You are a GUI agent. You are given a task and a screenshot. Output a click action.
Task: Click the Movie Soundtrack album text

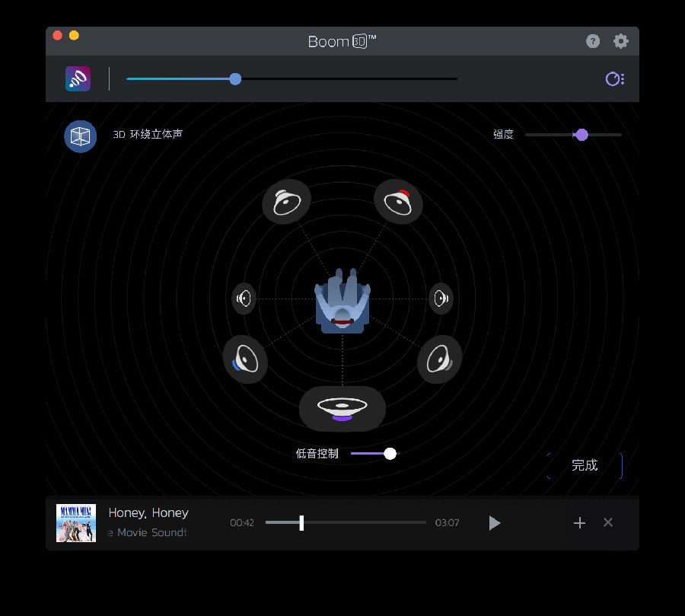click(148, 532)
